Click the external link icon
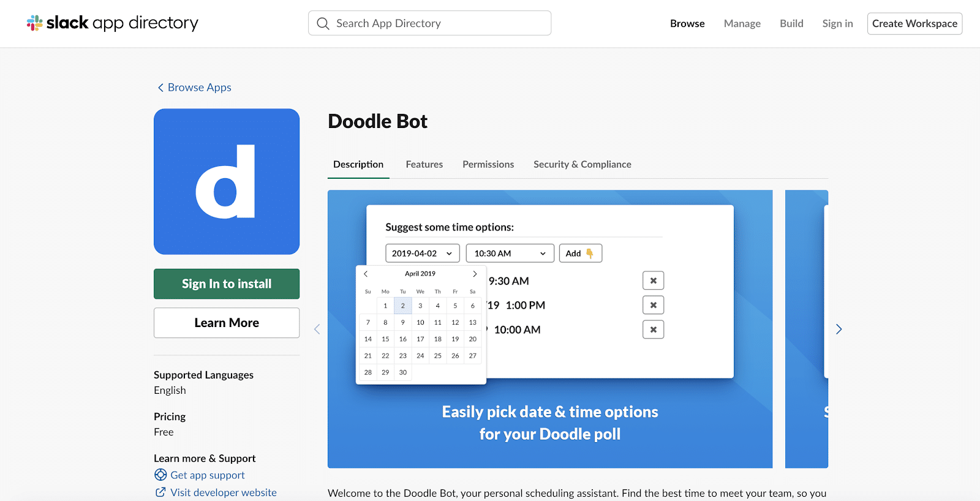This screenshot has height=501, width=980. click(160, 492)
